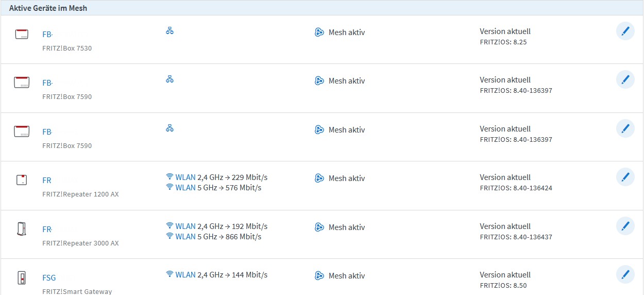Select the 'FRITZ!Box 7530' model label
Screen dimensions: 644x295
point(67,48)
